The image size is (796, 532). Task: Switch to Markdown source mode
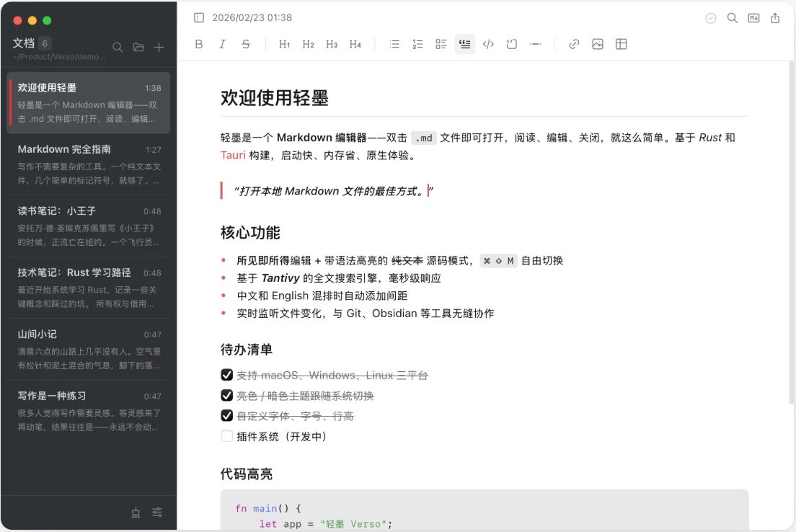click(754, 18)
